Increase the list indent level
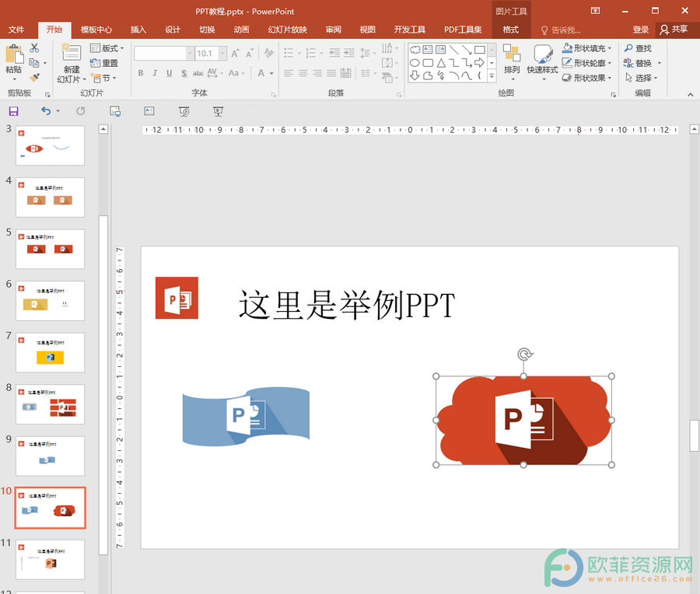 point(349,53)
